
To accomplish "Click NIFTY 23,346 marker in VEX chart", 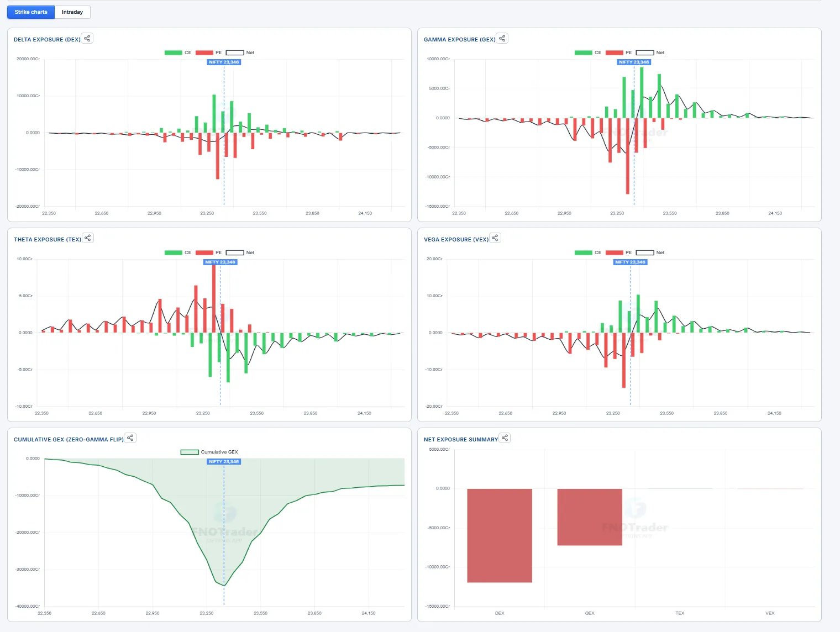I will point(630,262).
